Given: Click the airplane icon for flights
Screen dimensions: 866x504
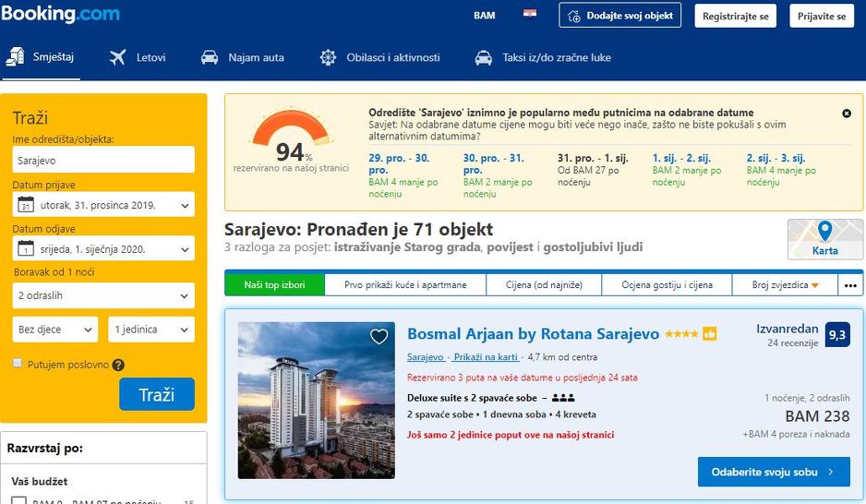Looking at the screenshot, I should click(117, 57).
